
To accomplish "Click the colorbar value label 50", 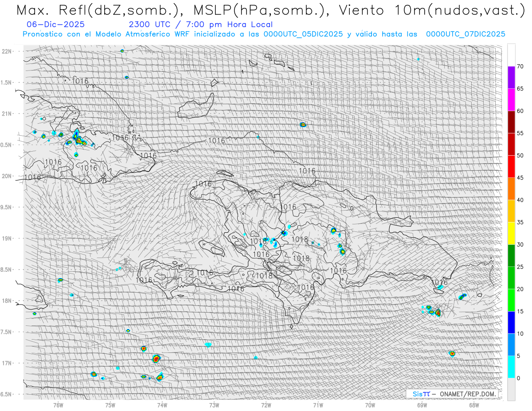I will [x=520, y=156].
